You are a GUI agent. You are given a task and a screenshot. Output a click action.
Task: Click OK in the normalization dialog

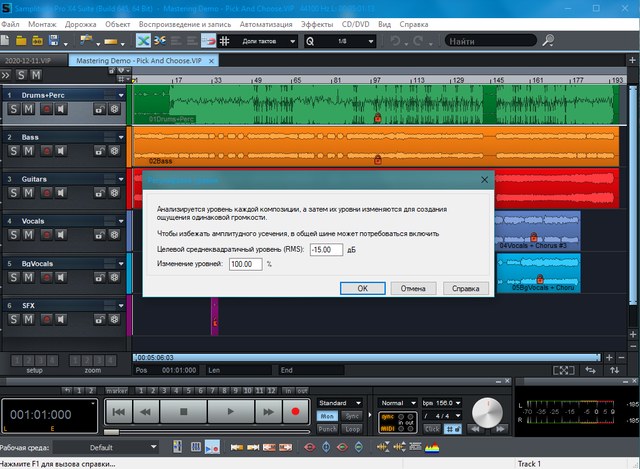364,287
